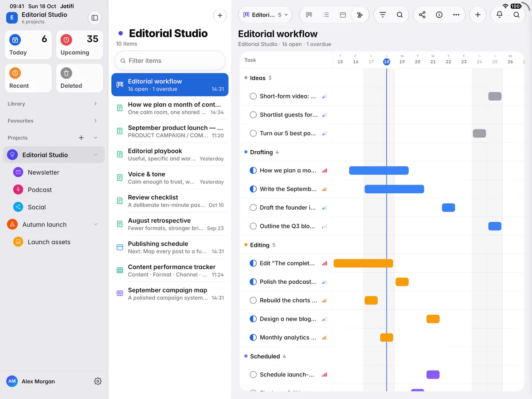This screenshot has width=532, height=399.
Task: Open the Launch assets project
Action: tap(54, 242)
